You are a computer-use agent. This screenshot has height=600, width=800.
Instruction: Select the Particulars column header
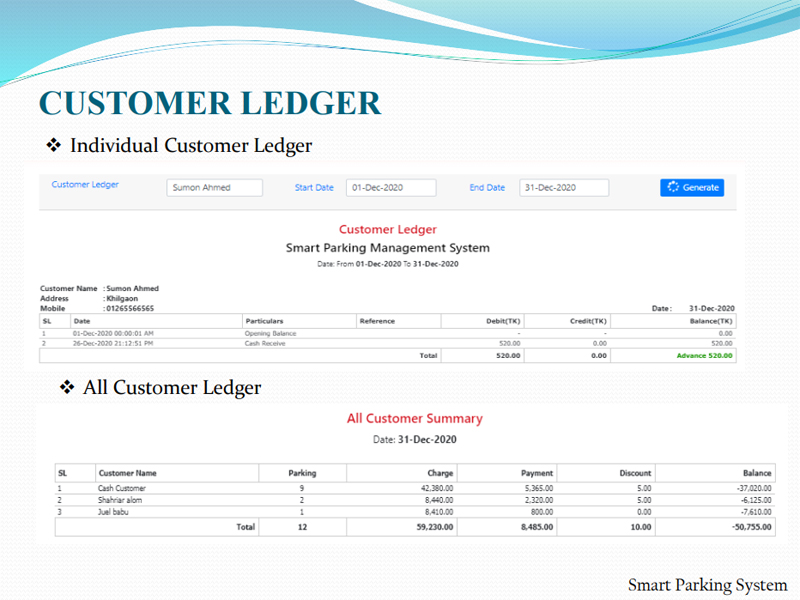click(x=265, y=321)
